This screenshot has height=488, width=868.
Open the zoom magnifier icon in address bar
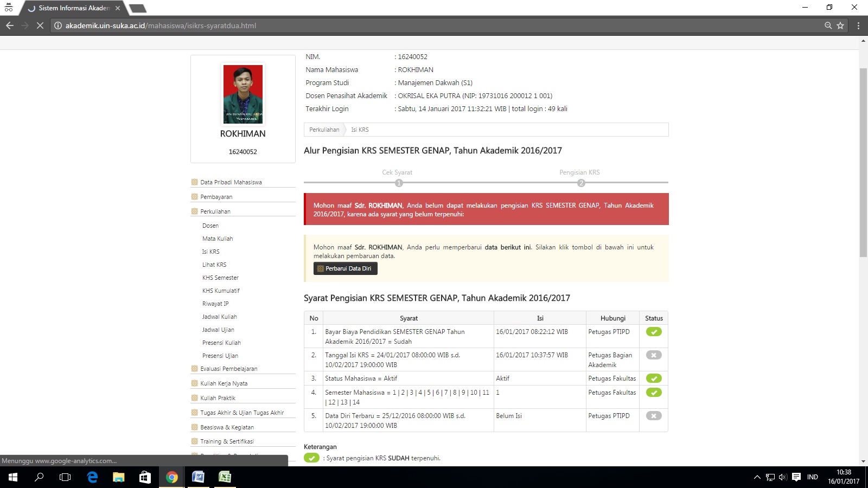pyautogui.click(x=828, y=25)
